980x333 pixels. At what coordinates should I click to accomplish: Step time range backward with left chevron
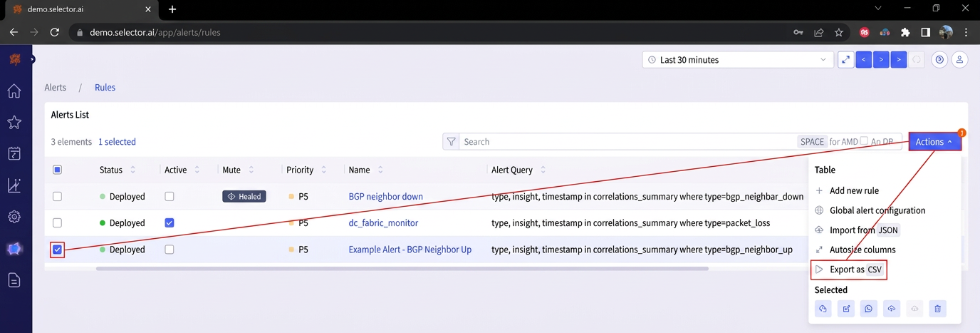pos(863,60)
